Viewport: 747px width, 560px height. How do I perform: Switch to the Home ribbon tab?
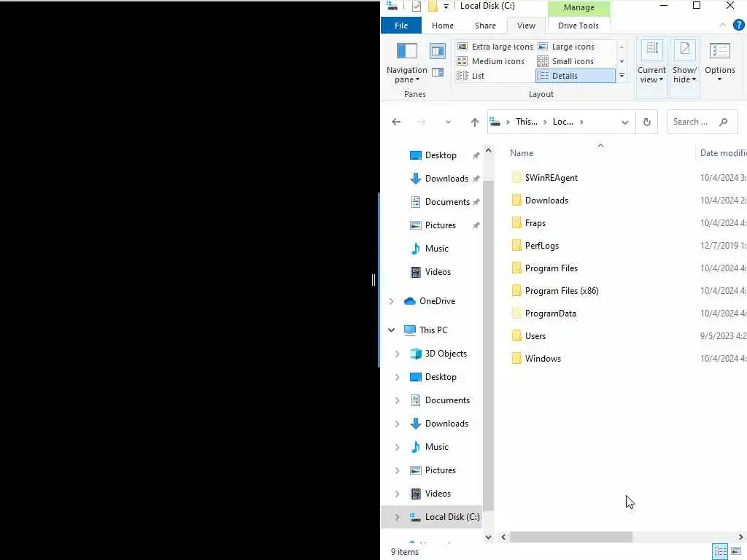coord(443,26)
